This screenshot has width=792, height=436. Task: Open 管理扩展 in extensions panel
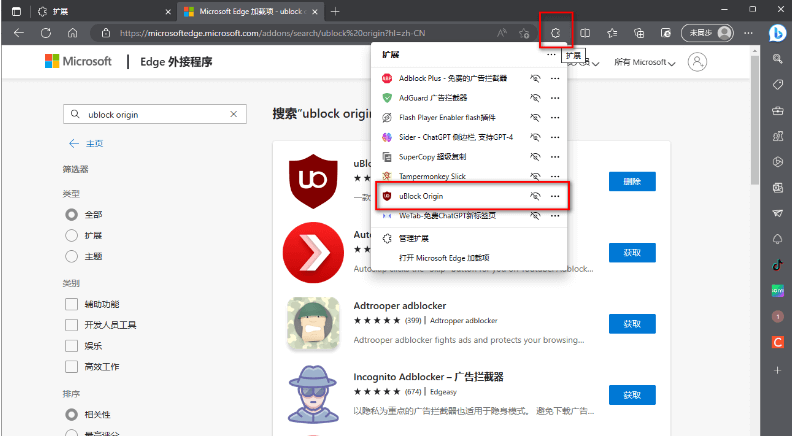coord(468,238)
